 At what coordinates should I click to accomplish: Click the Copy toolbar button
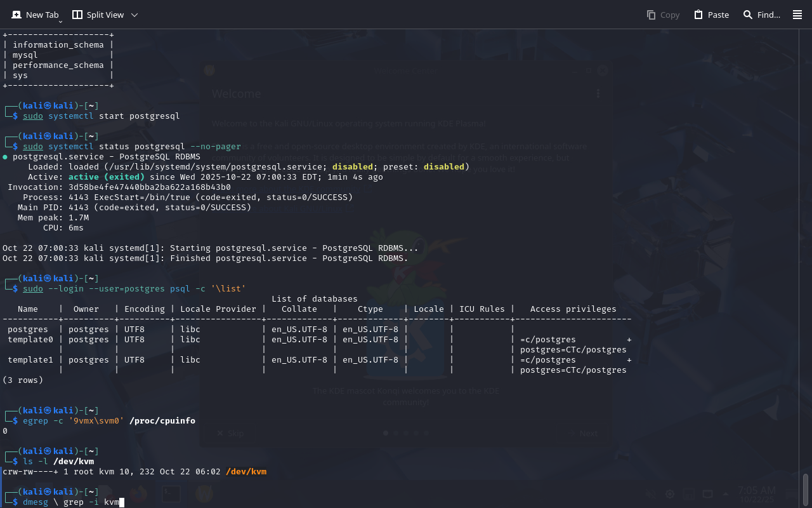click(663, 15)
